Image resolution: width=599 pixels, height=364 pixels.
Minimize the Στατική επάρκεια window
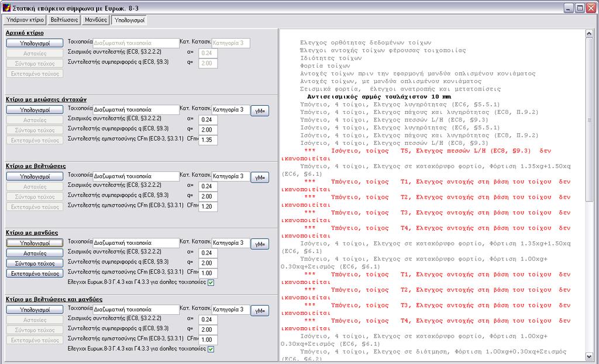[x=569, y=8]
